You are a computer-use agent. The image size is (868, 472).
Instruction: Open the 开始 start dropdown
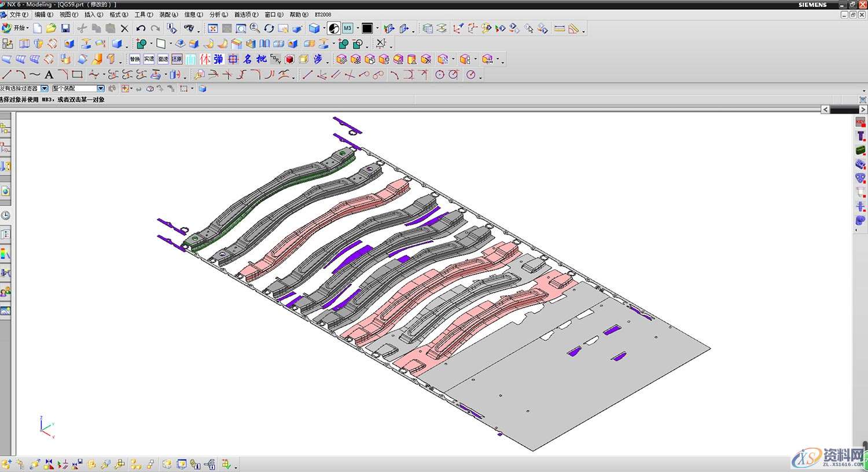tap(19, 28)
